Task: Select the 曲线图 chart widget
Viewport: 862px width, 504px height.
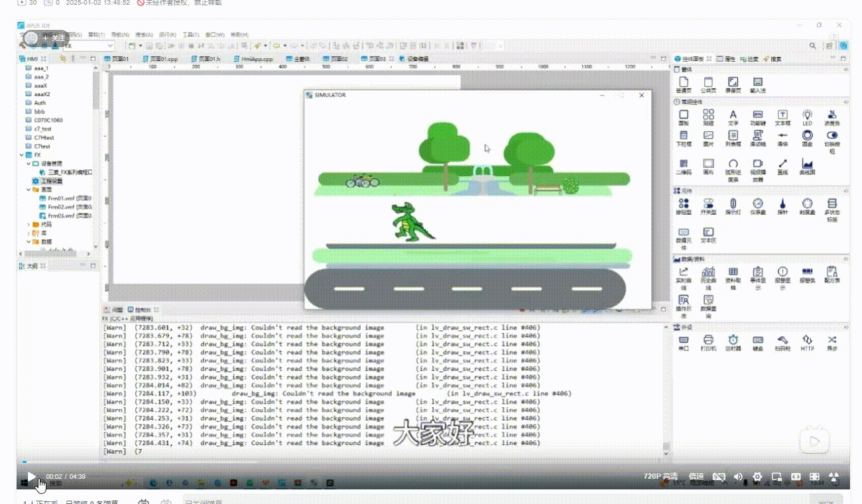Action: point(807,166)
